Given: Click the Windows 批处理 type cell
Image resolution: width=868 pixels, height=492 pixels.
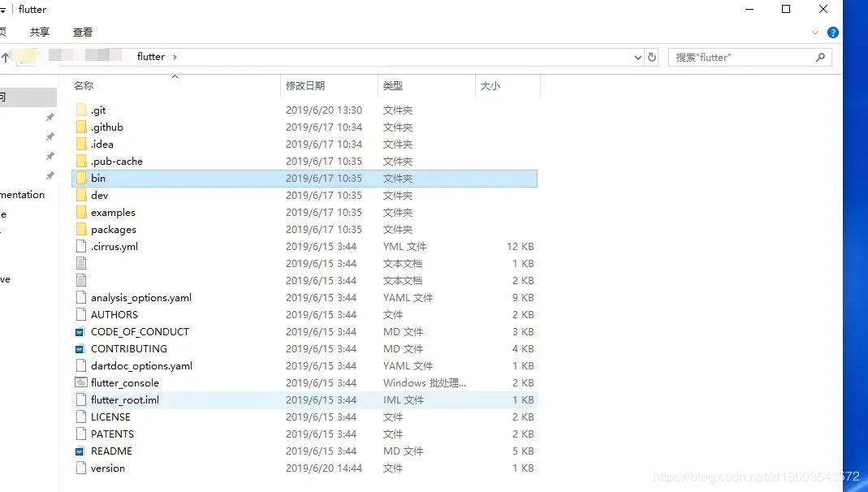Looking at the screenshot, I should pyautogui.click(x=425, y=383).
